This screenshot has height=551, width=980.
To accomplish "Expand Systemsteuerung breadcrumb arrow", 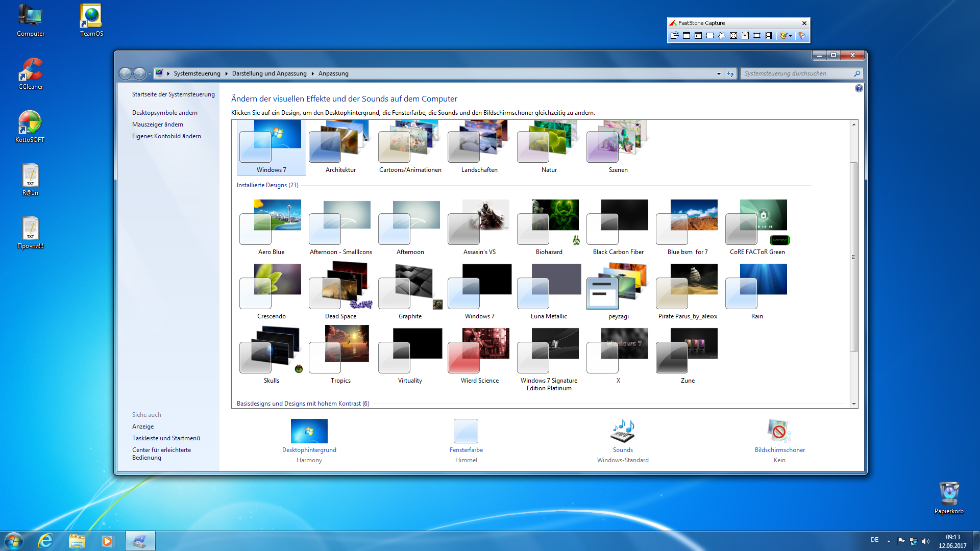I will pos(226,73).
